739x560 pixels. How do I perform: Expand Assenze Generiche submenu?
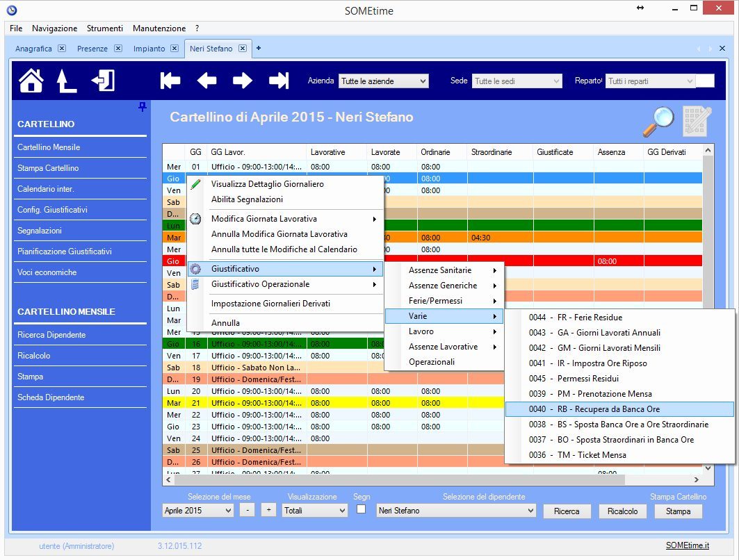pos(444,286)
